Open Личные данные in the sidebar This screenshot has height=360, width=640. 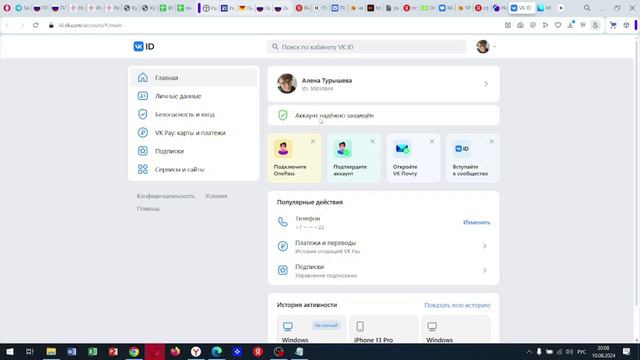click(194, 96)
